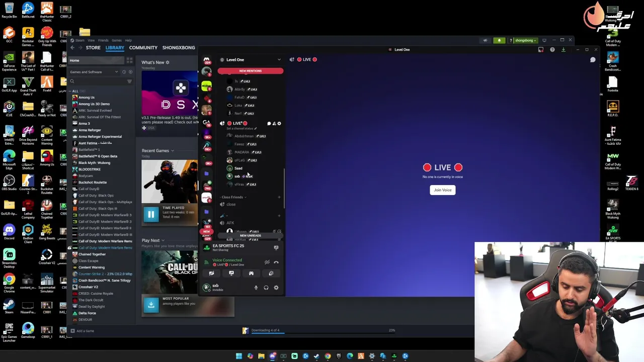Screen dimensions: 644x362
Task: Edit LIVE voice channel settings gear
Action: [x=279, y=123]
